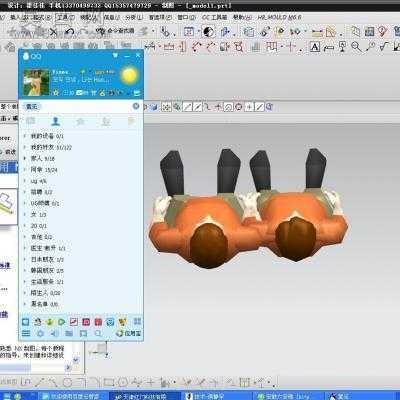Viewport: 400px width, 400px height.
Task: Open QQ system settings gear icon
Action: (x=40, y=333)
